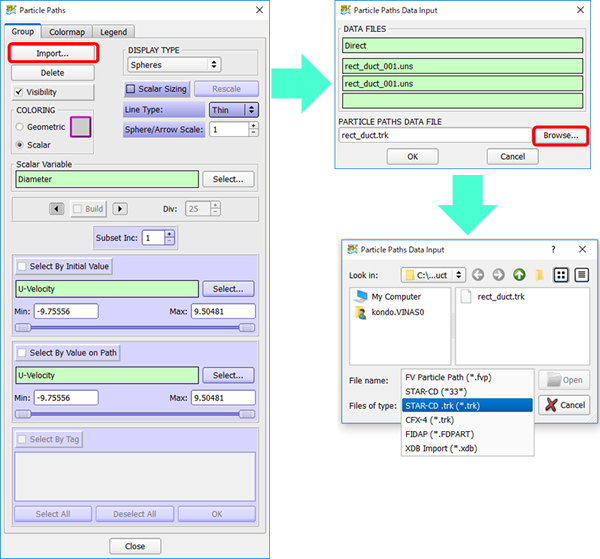Screen dimensions: 600x559
Task: Select the Geometric coloring radio button
Action: (21, 127)
